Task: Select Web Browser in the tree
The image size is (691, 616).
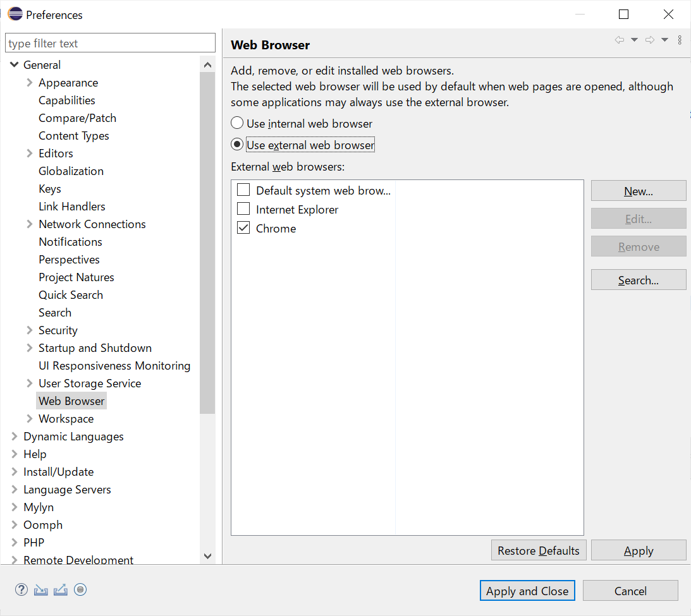Action: point(71,401)
